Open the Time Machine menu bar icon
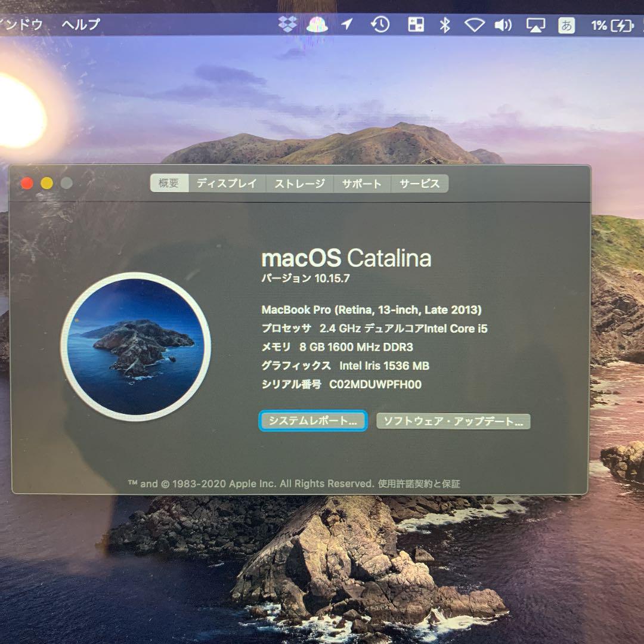 380,24
